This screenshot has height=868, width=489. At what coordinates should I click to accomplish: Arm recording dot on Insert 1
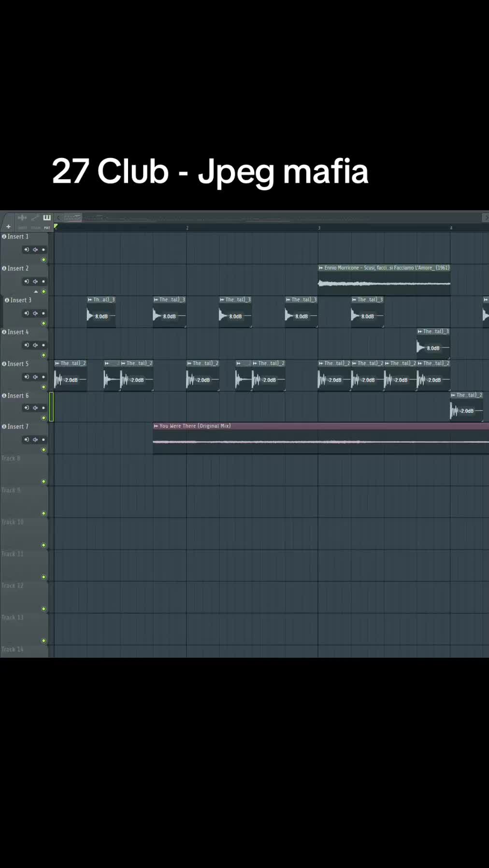click(43, 250)
